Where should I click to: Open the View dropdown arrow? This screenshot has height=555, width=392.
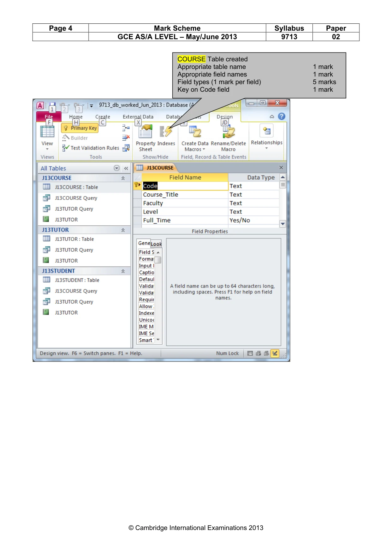[47, 149]
